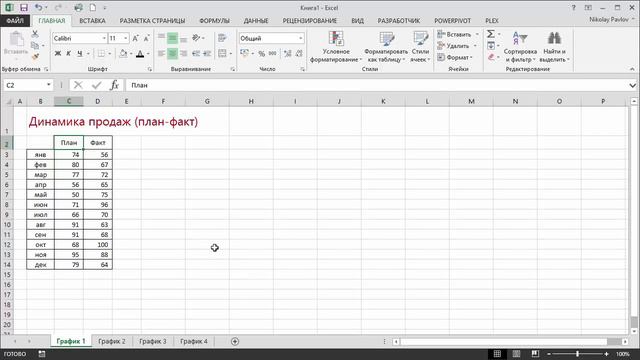Expand Условное форматирование menu
The height and width of the screenshot is (360, 640).
click(x=336, y=47)
